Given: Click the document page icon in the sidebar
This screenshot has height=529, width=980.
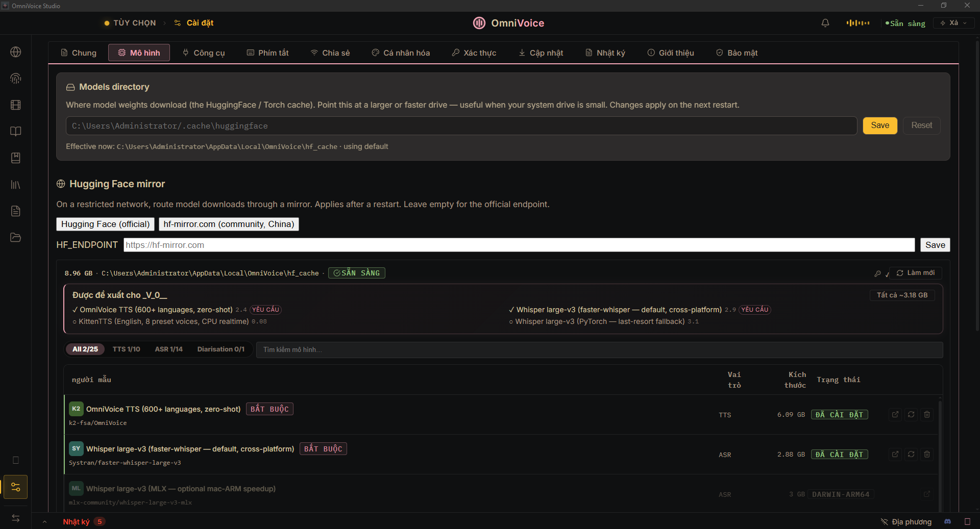Looking at the screenshot, I should tap(16, 211).
